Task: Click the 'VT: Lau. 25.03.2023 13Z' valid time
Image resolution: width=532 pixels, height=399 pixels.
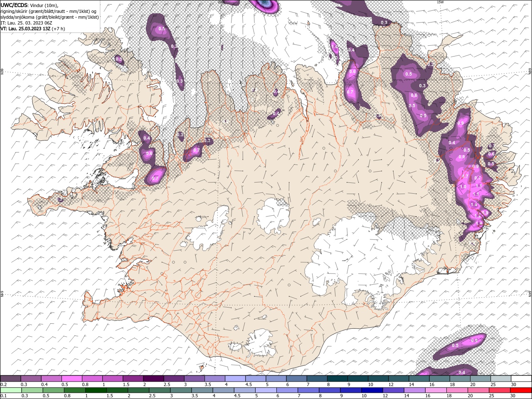Action: tap(25, 29)
